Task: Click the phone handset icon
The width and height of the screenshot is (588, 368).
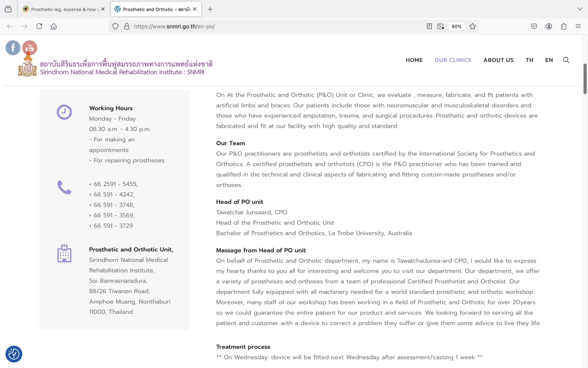Action: tap(64, 187)
